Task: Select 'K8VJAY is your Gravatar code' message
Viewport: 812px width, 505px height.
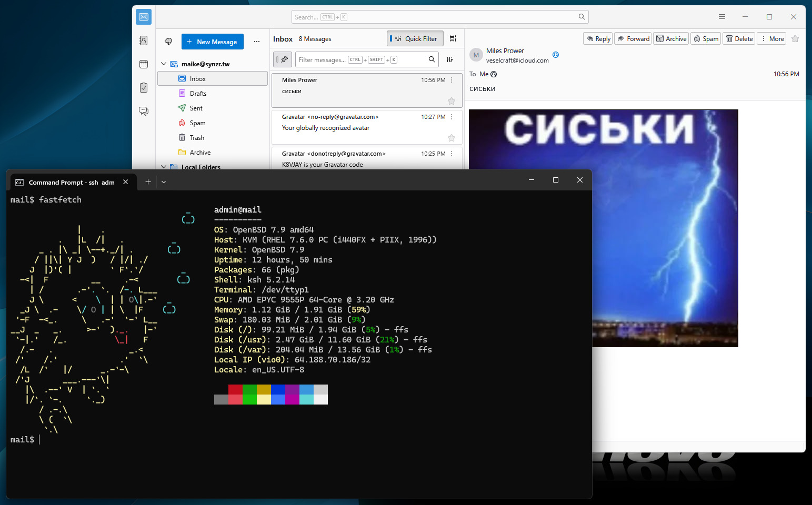Action: click(x=367, y=158)
